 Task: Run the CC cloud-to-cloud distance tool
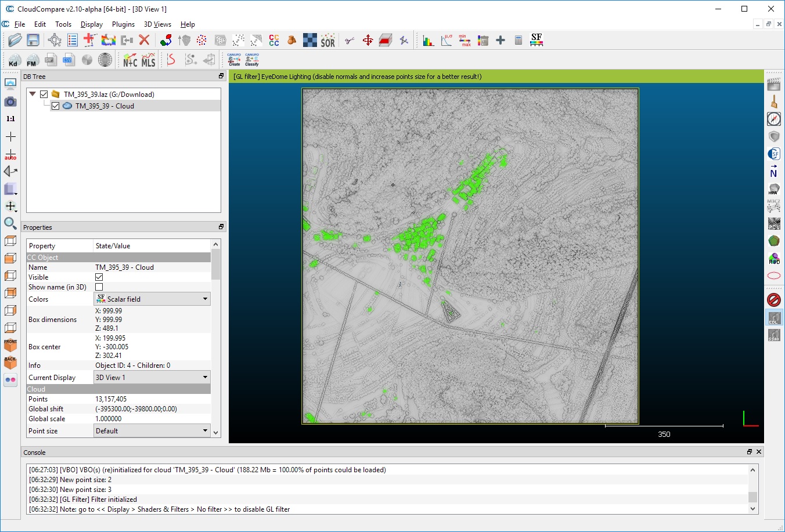(274, 40)
